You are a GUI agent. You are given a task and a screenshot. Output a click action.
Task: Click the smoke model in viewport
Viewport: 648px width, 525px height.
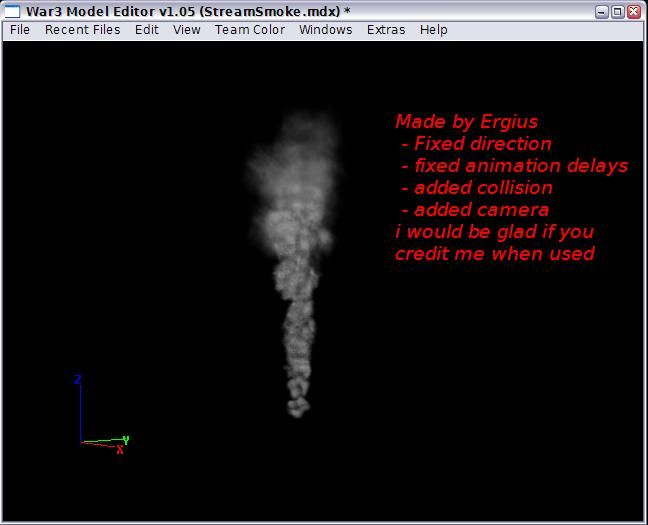tap(294, 265)
